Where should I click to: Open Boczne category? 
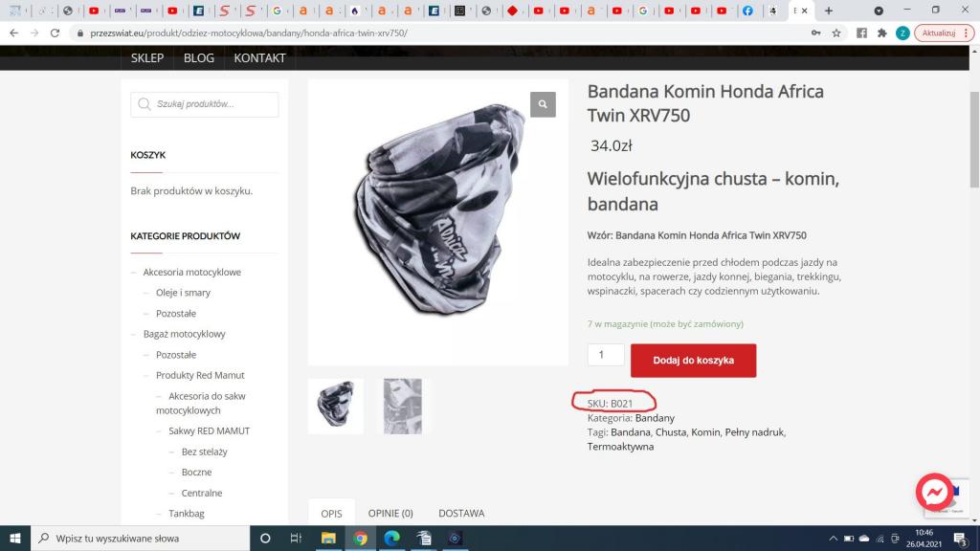tap(196, 473)
